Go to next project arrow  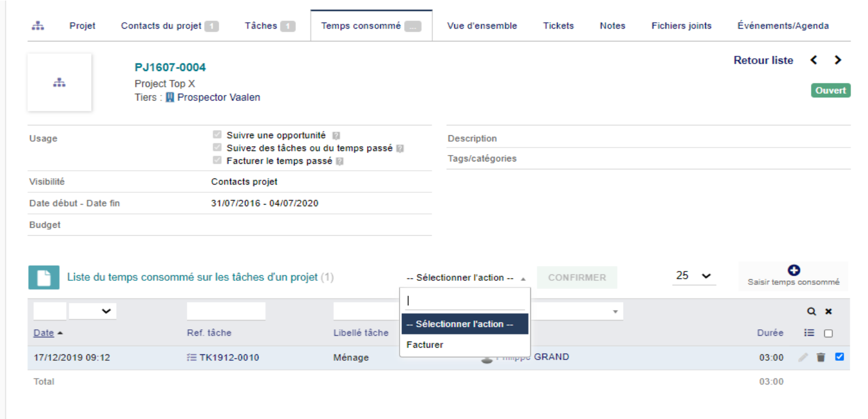838,60
